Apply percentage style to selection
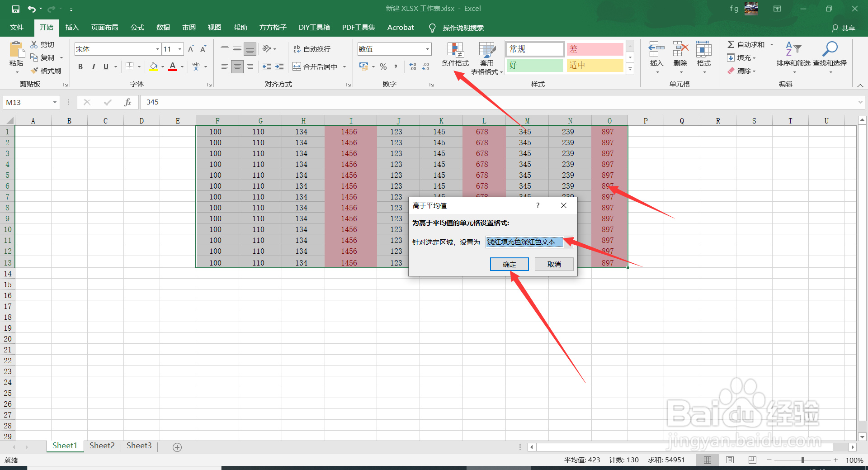 (382, 66)
